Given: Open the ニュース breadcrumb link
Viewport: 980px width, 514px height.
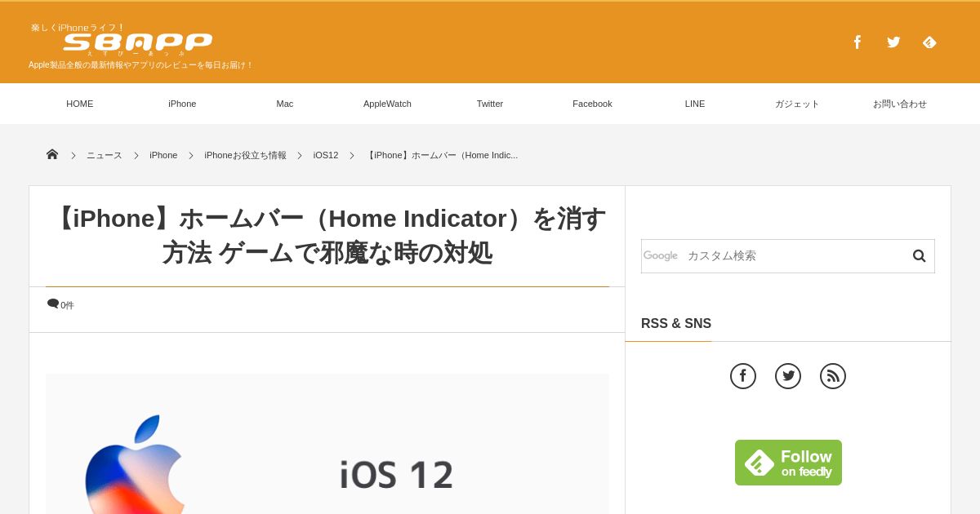Looking at the screenshot, I should click(x=105, y=155).
